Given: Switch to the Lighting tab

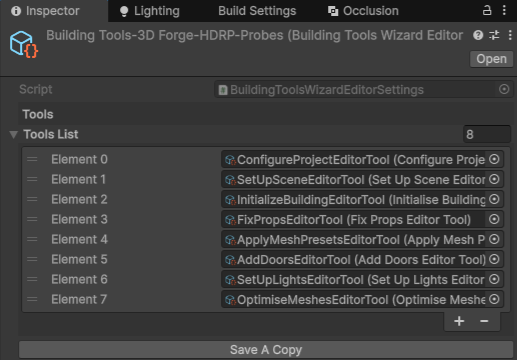Looking at the screenshot, I should pyautogui.click(x=150, y=11).
